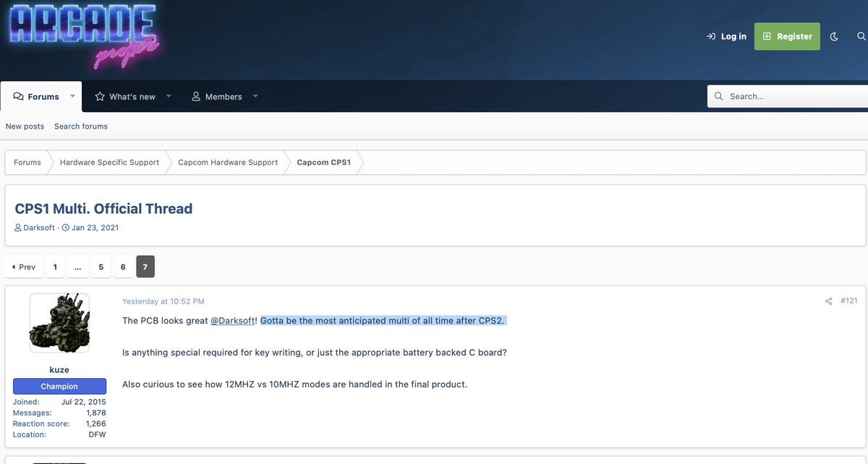
Task: Go to page 1
Action: coord(55,267)
